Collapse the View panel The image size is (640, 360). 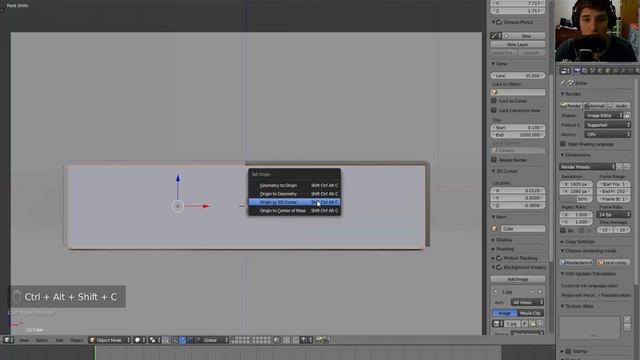493,64
